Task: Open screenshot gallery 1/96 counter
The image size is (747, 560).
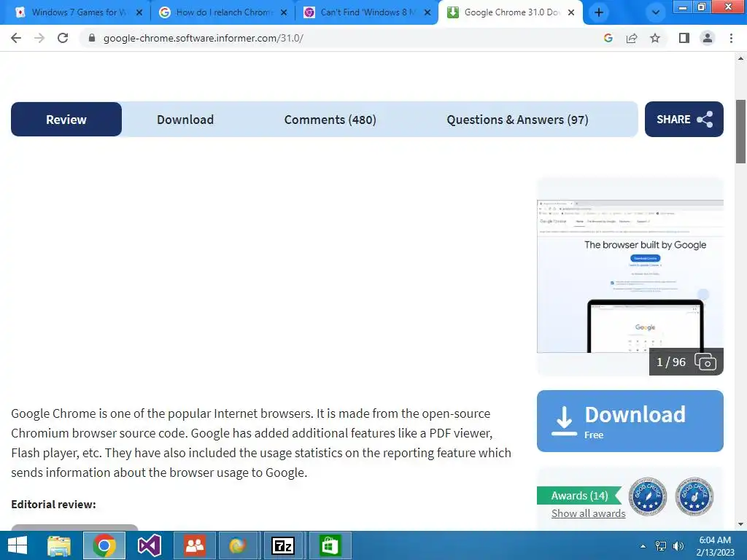Action: [x=686, y=362]
